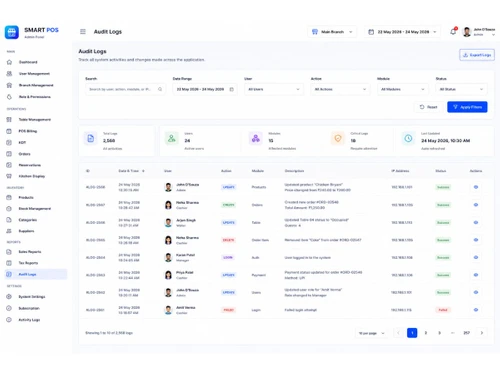
Task: Click the Activity Logs icon
Action: [9, 319]
